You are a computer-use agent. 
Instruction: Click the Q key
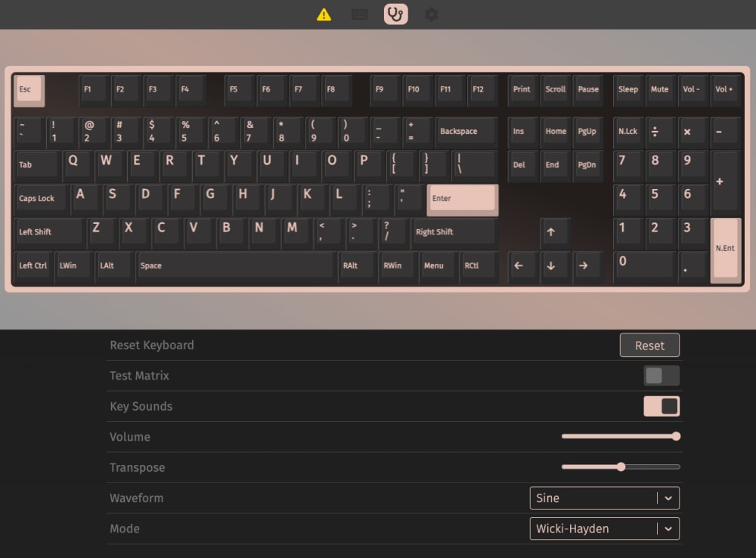point(78,166)
